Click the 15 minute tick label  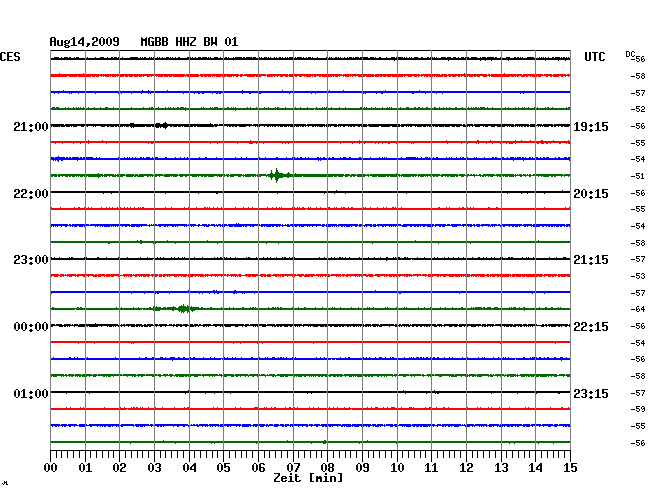(570, 467)
